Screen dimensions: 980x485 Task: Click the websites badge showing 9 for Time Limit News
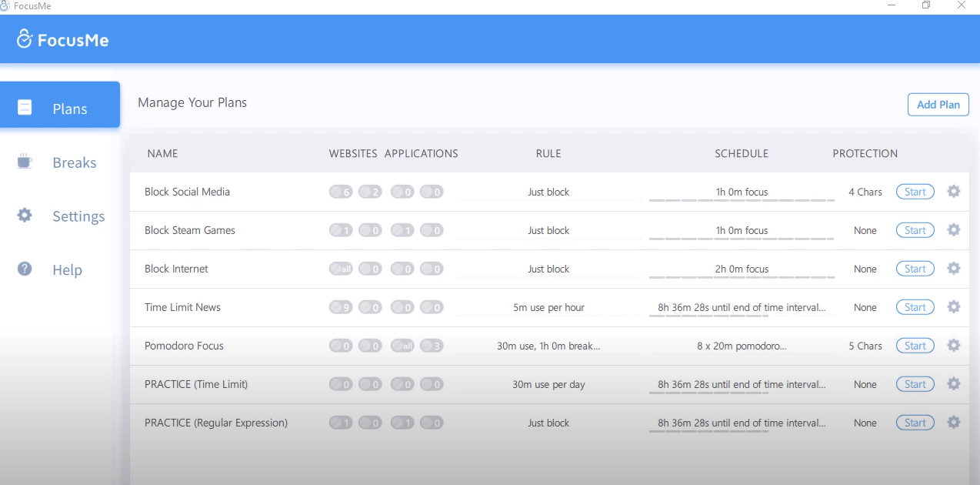[341, 307]
